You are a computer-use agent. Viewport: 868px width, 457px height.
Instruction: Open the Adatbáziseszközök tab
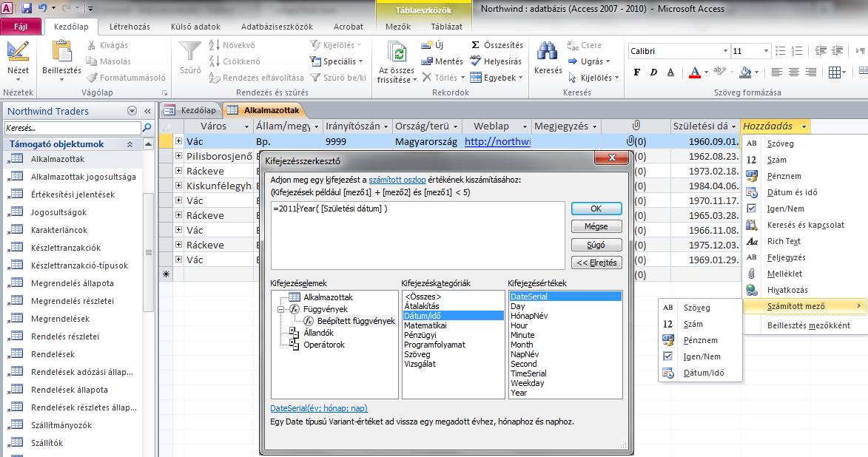coord(277,27)
